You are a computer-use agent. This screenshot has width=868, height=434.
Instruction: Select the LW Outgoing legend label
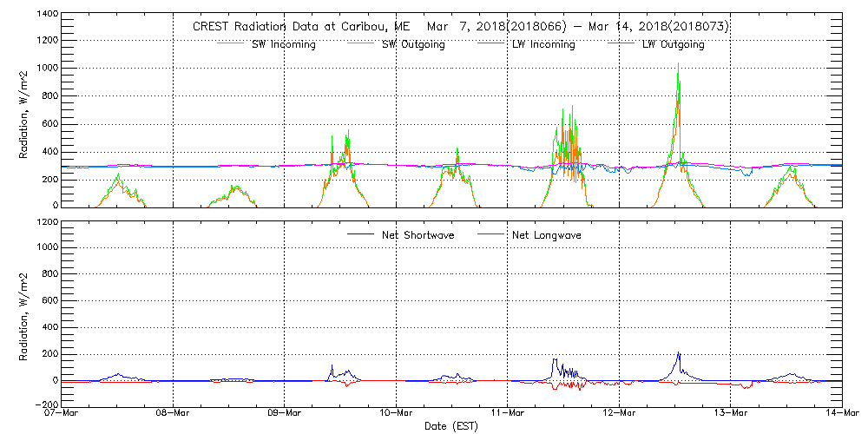(x=673, y=45)
